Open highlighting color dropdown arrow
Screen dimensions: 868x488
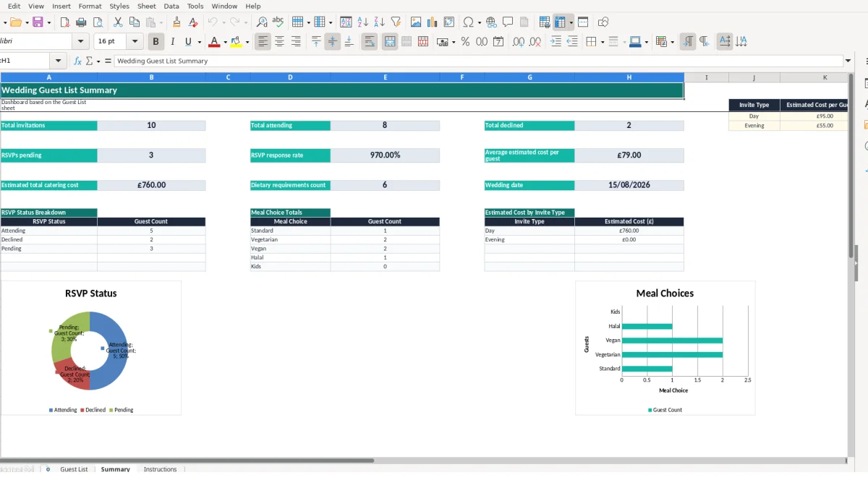click(x=247, y=42)
